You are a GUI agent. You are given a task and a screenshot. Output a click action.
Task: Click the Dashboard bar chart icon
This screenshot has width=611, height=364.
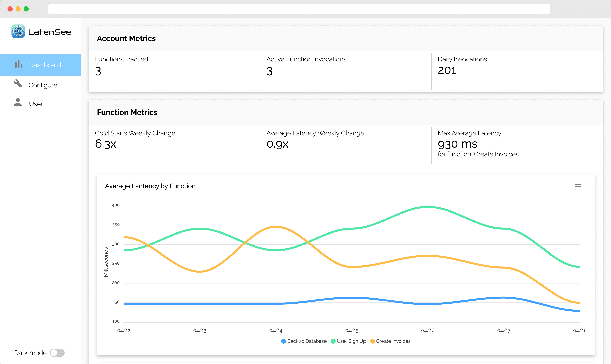[x=19, y=64]
